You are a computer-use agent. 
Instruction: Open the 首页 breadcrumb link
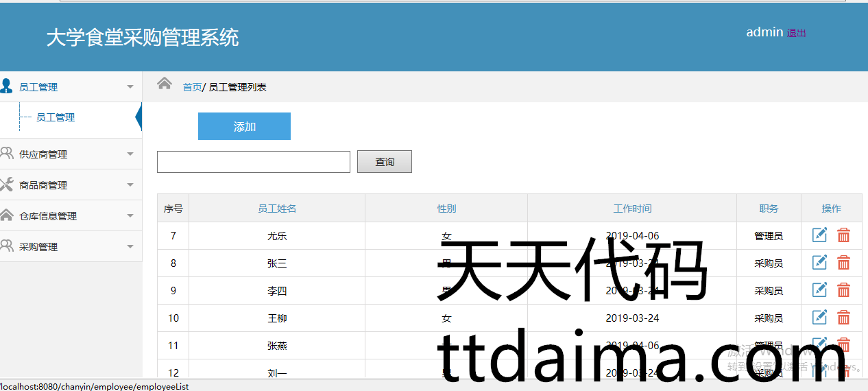[192, 87]
